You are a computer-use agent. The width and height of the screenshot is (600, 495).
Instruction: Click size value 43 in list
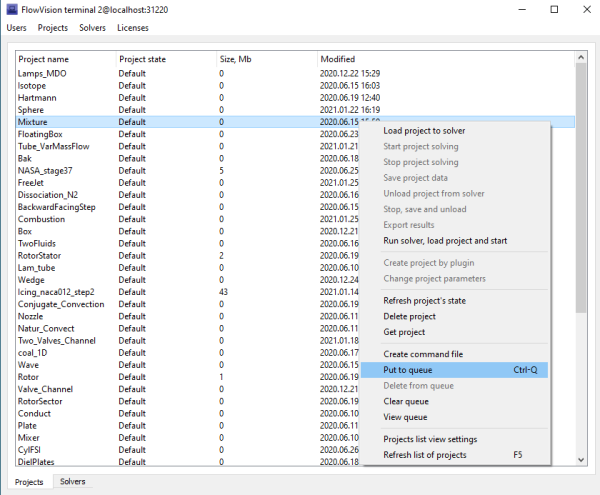(223, 292)
